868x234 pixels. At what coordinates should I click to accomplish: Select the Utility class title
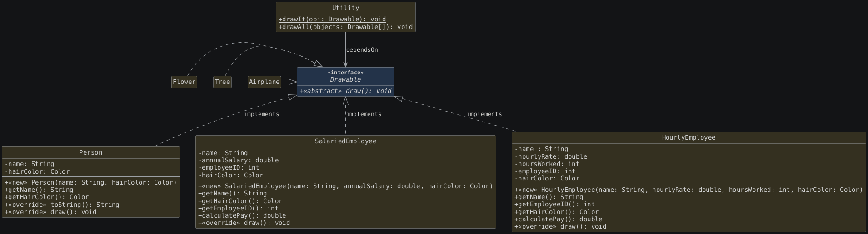pos(345,8)
